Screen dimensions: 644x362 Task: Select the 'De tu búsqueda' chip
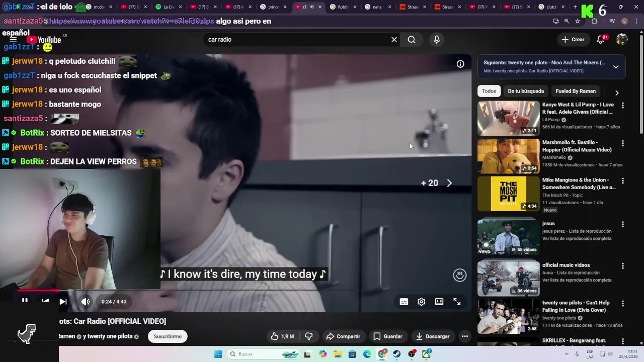(x=526, y=91)
